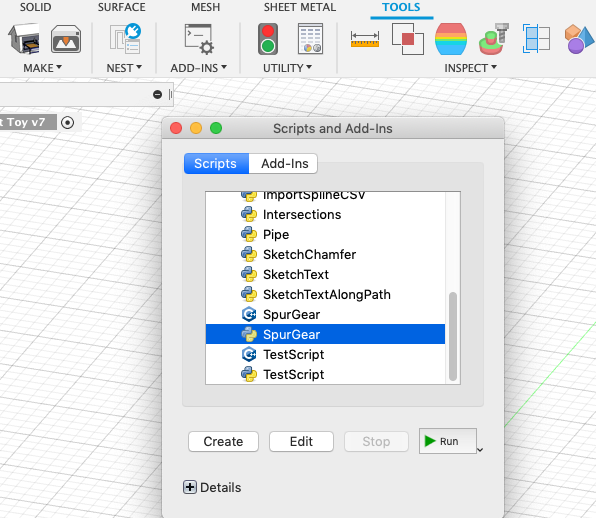This screenshot has width=596, height=518.
Task: Click the Python icon beside Intersections
Action: tap(249, 214)
